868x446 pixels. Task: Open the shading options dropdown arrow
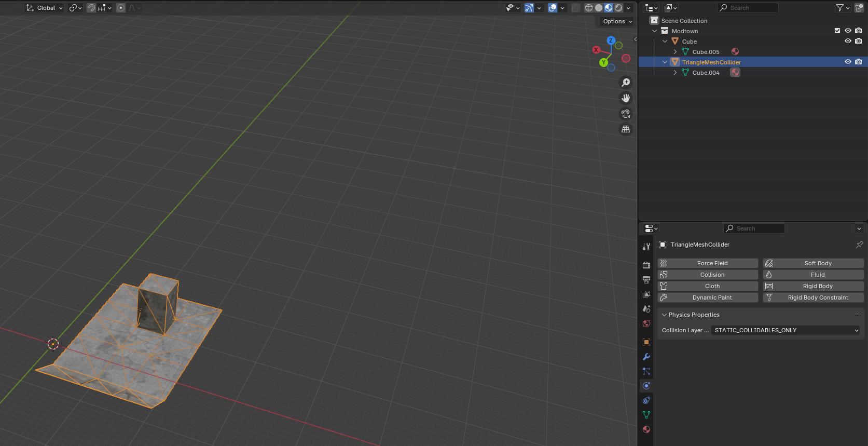pos(628,8)
